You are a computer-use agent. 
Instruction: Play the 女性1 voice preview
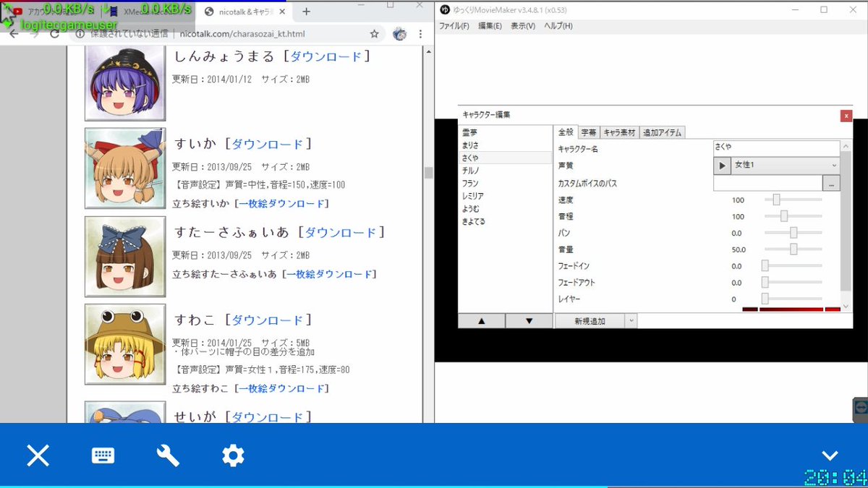coord(721,165)
